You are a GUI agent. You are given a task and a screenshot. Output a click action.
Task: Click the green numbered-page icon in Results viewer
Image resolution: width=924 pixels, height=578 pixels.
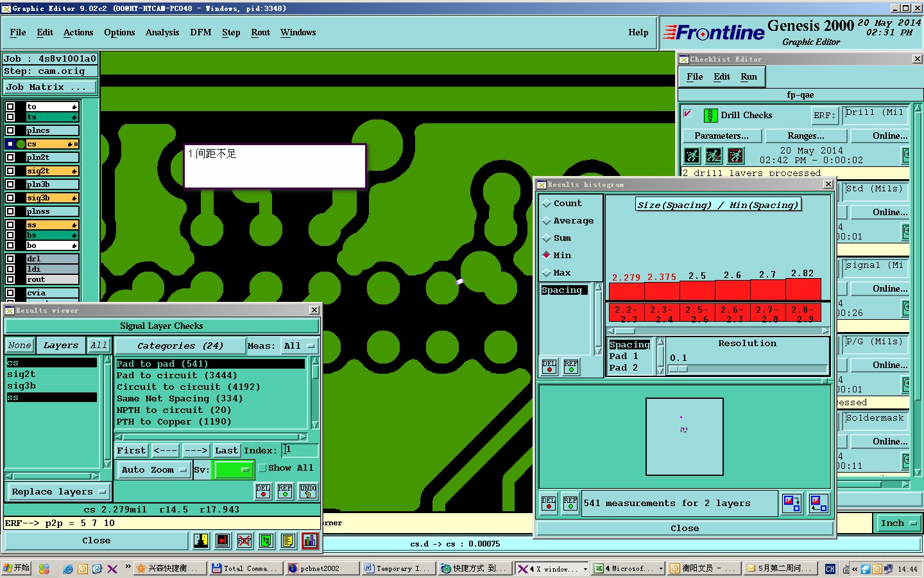[266, 541]
